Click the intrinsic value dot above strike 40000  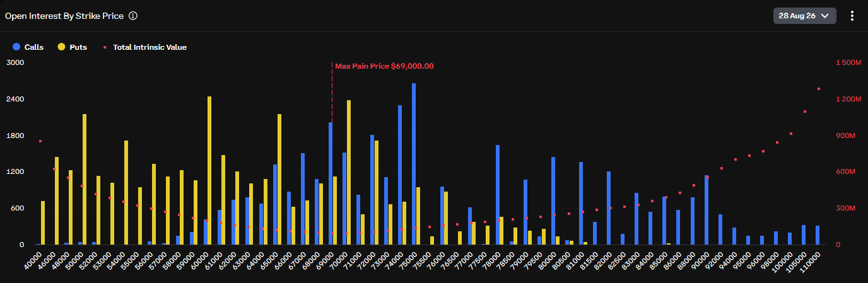coord(40,141)
